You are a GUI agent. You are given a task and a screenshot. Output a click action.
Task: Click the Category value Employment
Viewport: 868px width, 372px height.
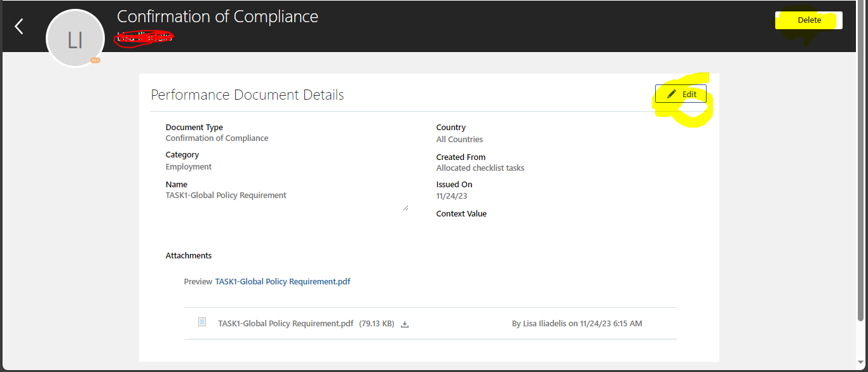[188, 166]
